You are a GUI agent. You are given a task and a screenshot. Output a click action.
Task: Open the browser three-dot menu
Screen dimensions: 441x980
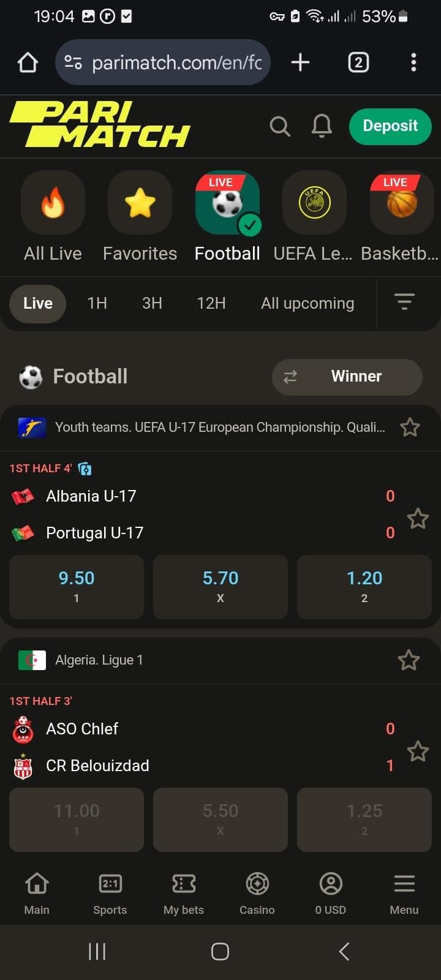tap(413, 62)
